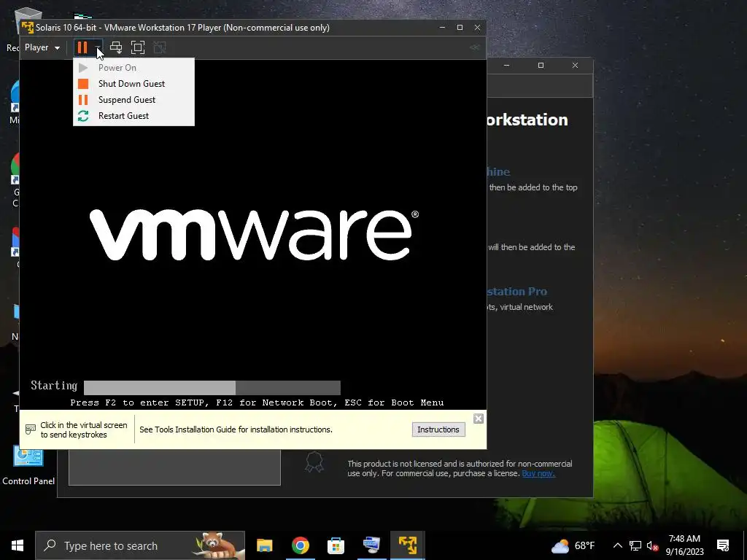Click the taskbar search box
The height and width of the screenshot is (560, 747).
(140, 545)
